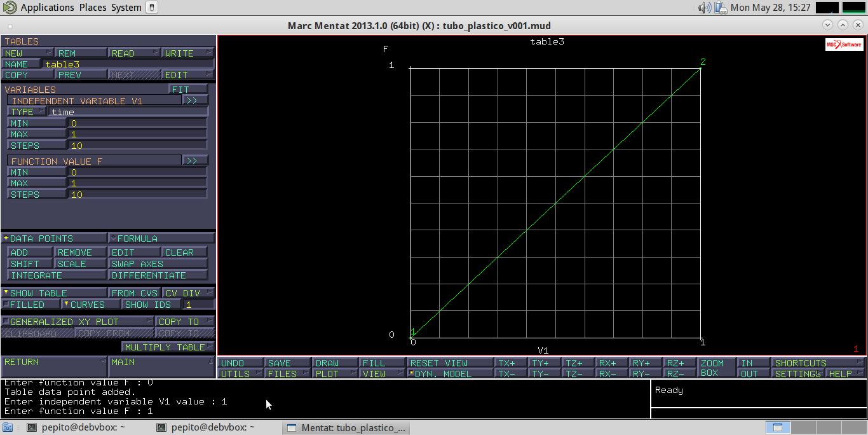This screenshot has height=435, width=868.
Task: Toggle the CURVES display option
Action: [92, 305]
